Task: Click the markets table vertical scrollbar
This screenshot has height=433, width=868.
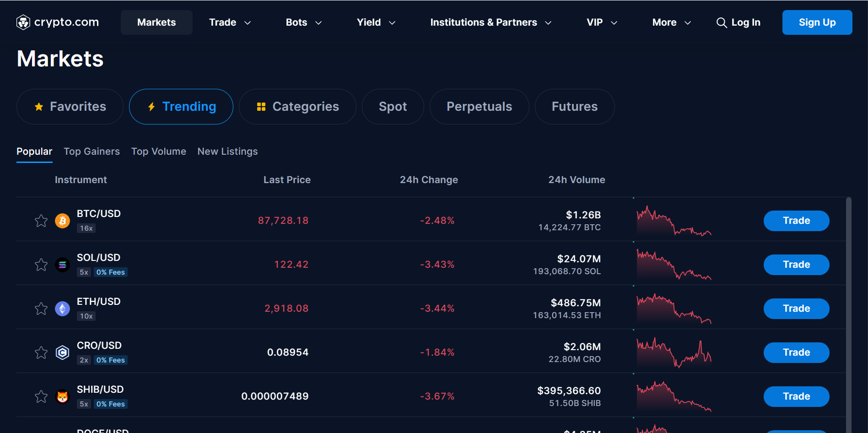Action: pyautogui.click(x=849, y=315)
